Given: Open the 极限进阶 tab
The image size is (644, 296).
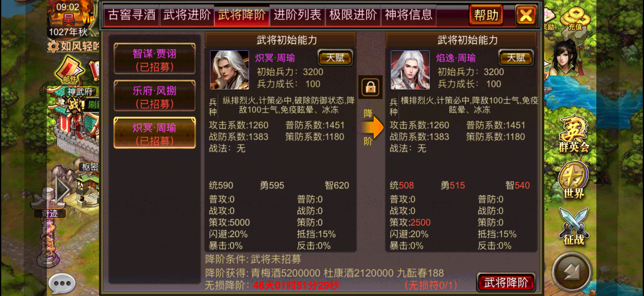Looking at the screenshot, I should [x=353, y=15].
